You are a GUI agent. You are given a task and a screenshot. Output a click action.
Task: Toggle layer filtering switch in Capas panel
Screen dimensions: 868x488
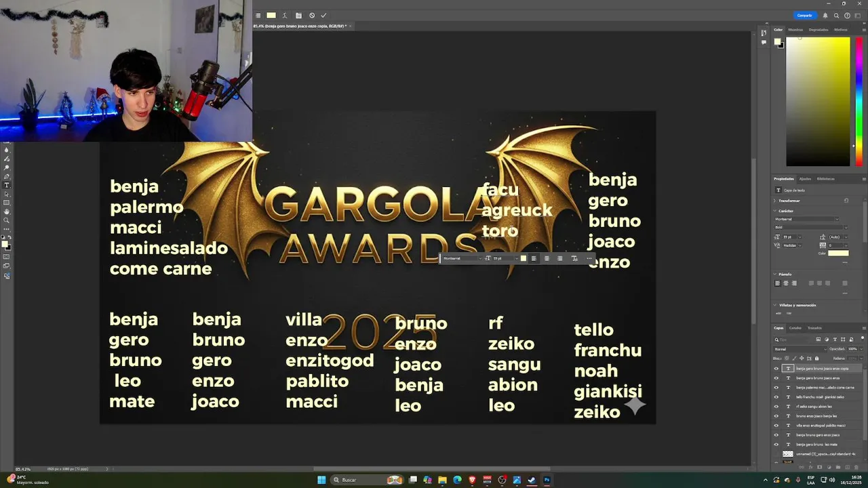point(863,339)
